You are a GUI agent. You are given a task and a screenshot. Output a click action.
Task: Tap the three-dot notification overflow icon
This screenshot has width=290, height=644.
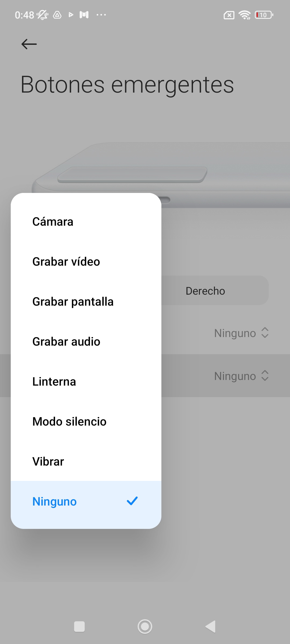pos(101,15)
